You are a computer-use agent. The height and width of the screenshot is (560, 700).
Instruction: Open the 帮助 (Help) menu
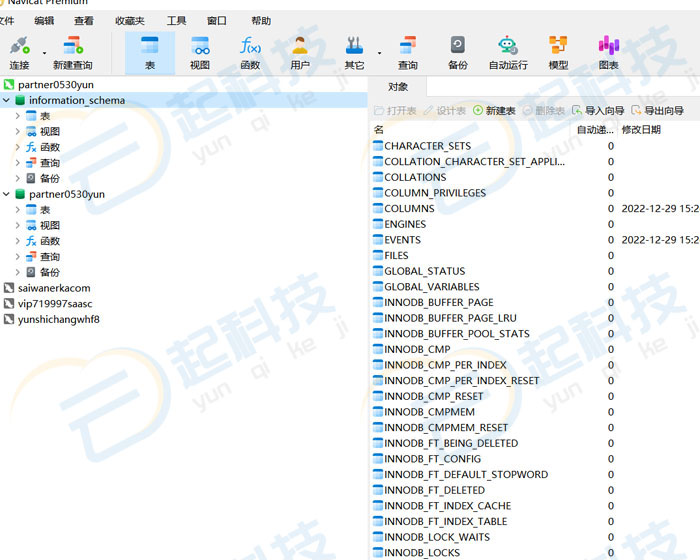pyautogui.click(x=261, y=21)
